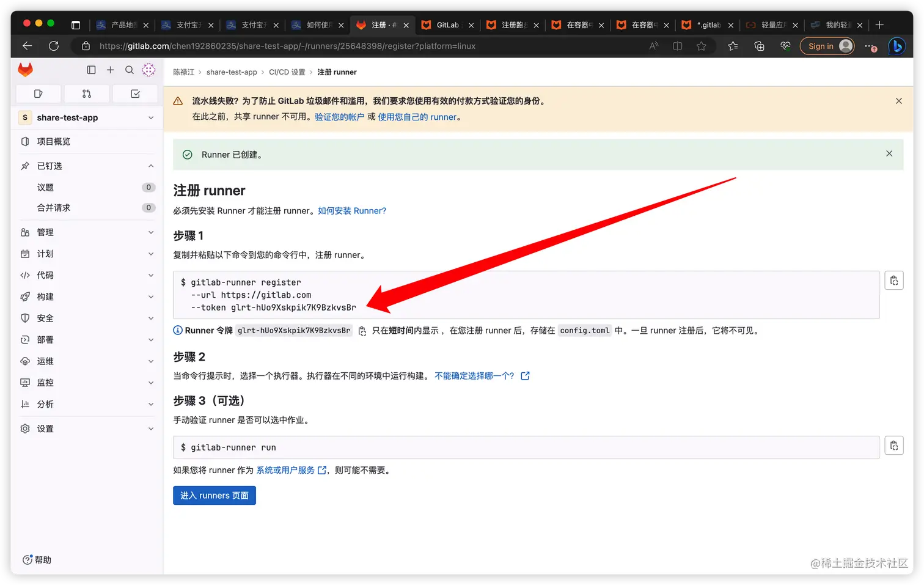Copy the gitlab-runner register command
Viewport: 924px width, 585px height.
pyautogui.click(x=894, y=281)
